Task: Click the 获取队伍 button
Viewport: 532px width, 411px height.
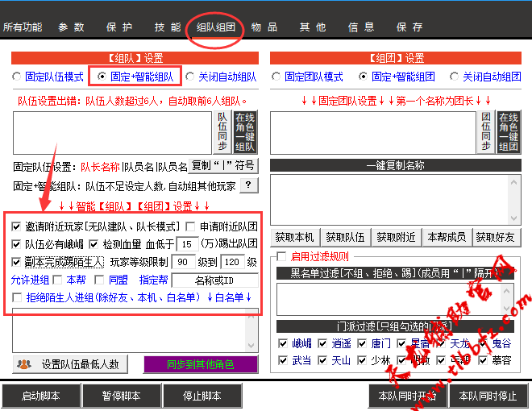Action: 345,238
